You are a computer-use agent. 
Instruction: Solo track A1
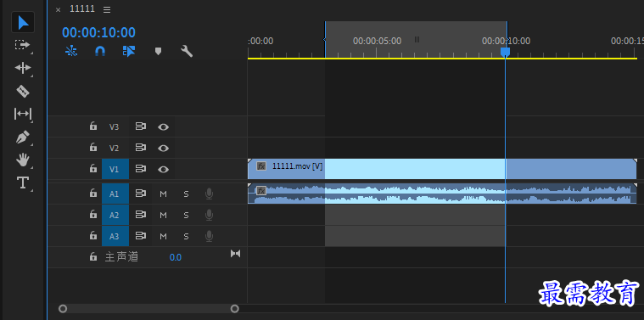(x=186, y=194)
